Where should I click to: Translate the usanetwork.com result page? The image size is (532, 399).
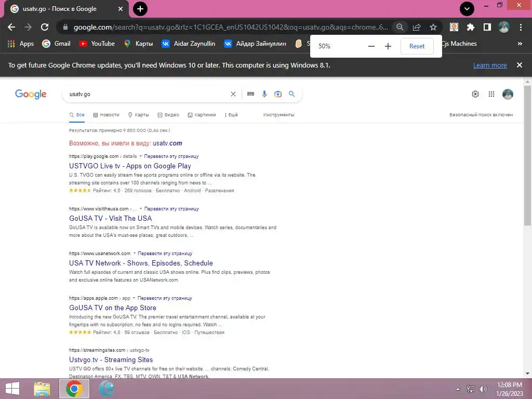coord(165,254)
